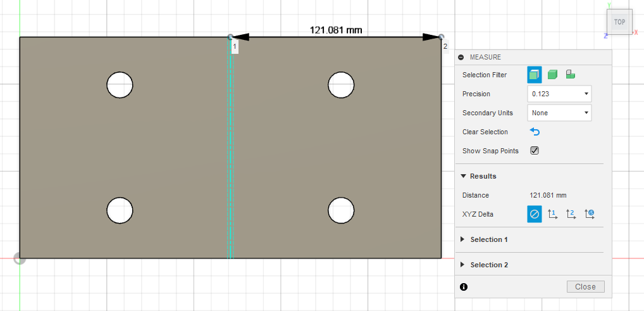Show XYZ delta from the origin
Screen dimensions: 644x311
coord(589,214)
